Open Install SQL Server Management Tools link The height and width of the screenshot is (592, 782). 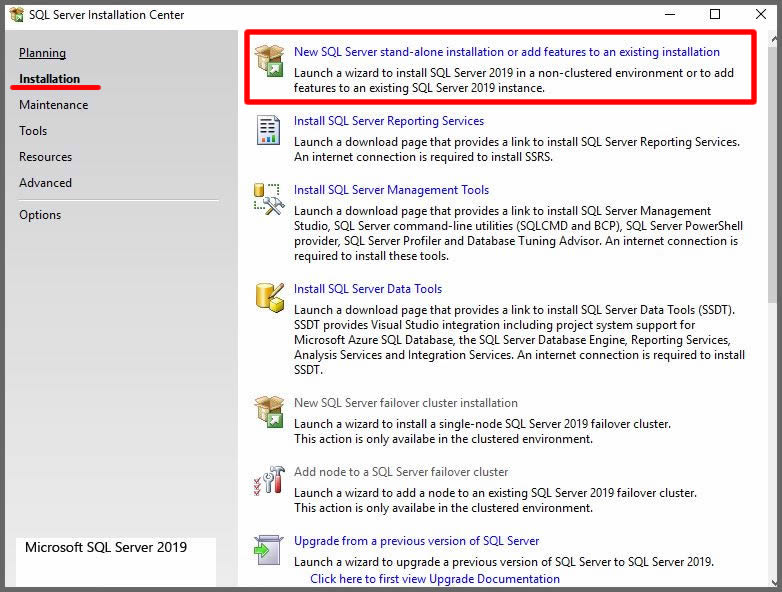pyautogui.click(x=391, y=190)
